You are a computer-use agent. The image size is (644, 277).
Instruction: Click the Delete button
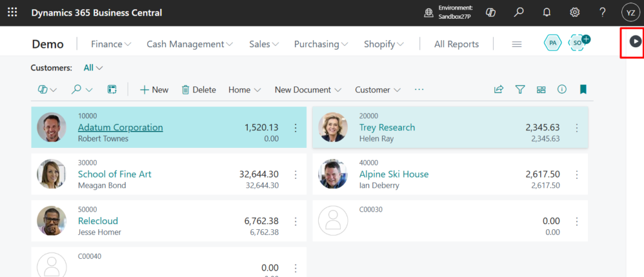(x=199, y=89)
